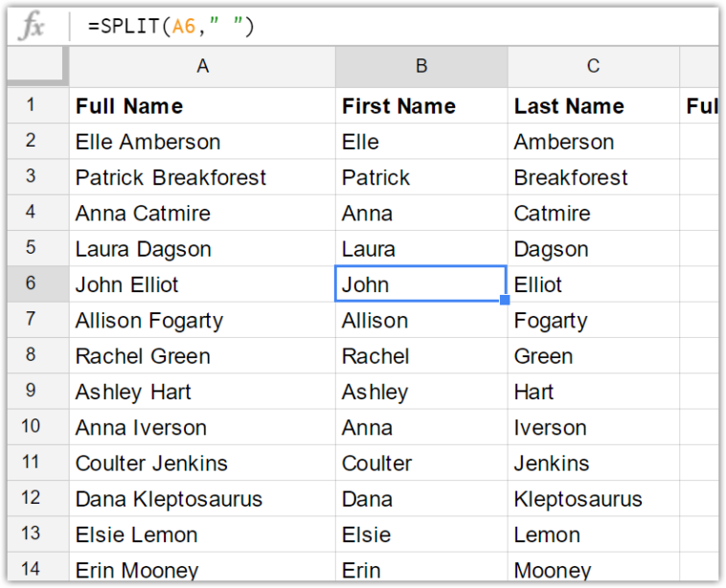Image resolution: width=726 pixels, height=588 pixels.
Task: Select column A header
Action: [x=202, y=66]
